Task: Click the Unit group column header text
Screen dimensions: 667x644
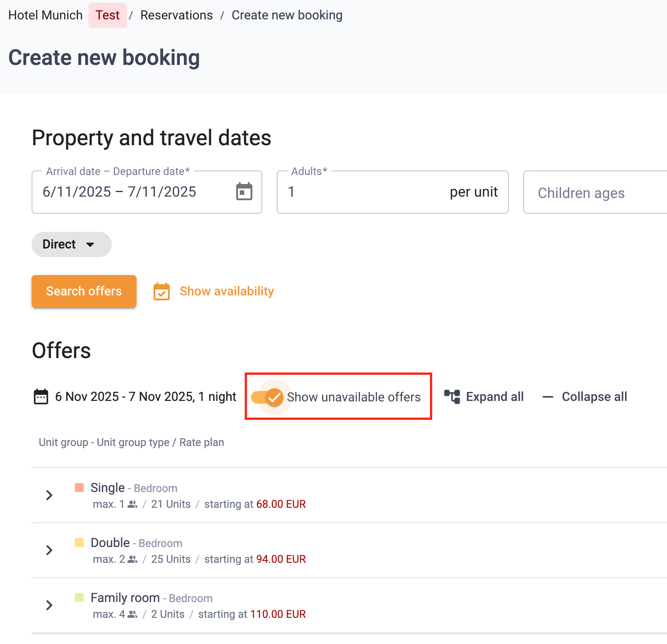Action: click(132, 442)
